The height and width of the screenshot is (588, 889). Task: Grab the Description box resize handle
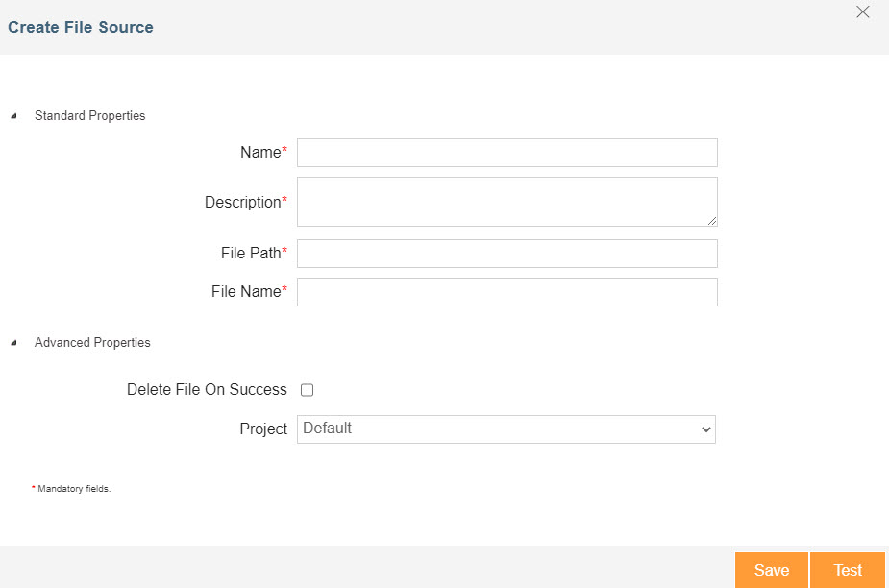tap(712, 221)
